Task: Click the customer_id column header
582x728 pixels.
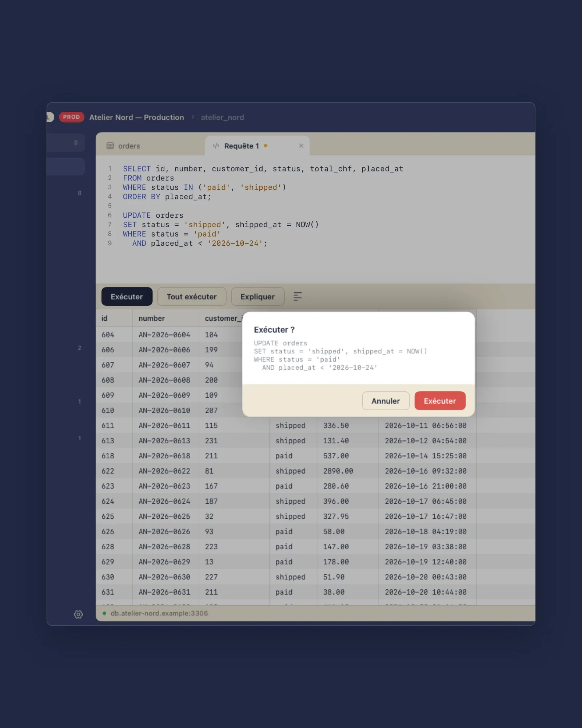Action: [223, 318]
